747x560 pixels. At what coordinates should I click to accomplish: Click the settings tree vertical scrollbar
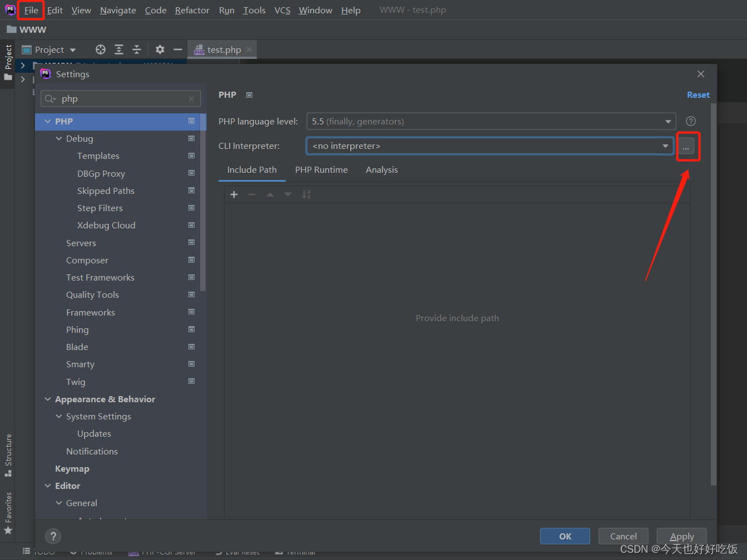click(203, 203)
